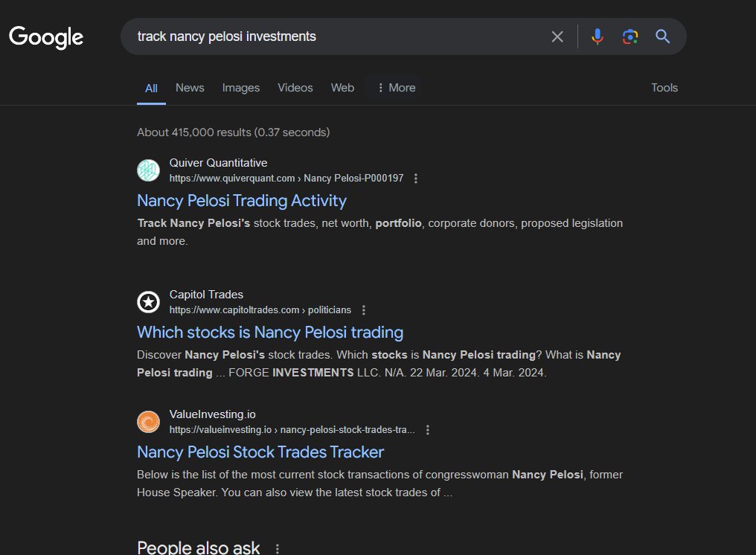Clear the search query with X
756x555 pixels.
(557, 36)
